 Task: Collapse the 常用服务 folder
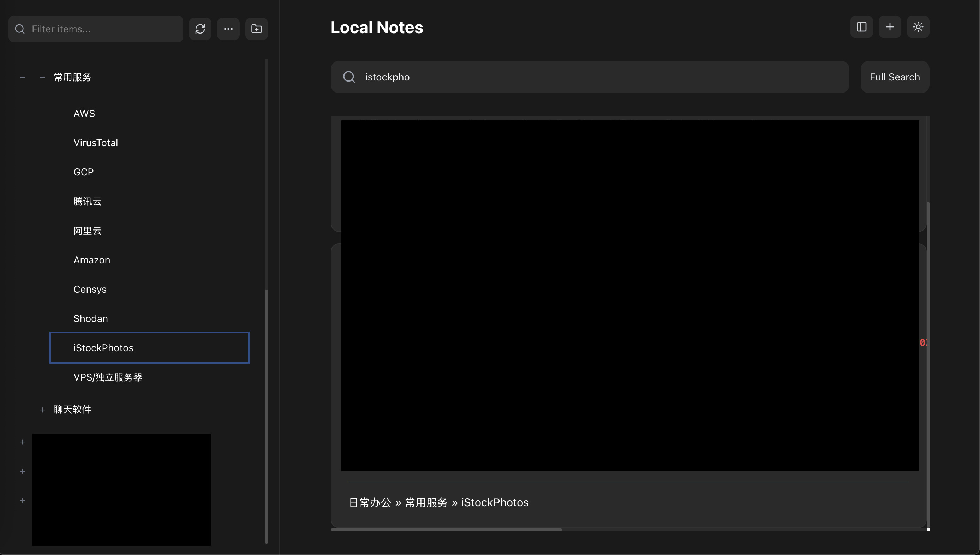[x=42, y=77]
